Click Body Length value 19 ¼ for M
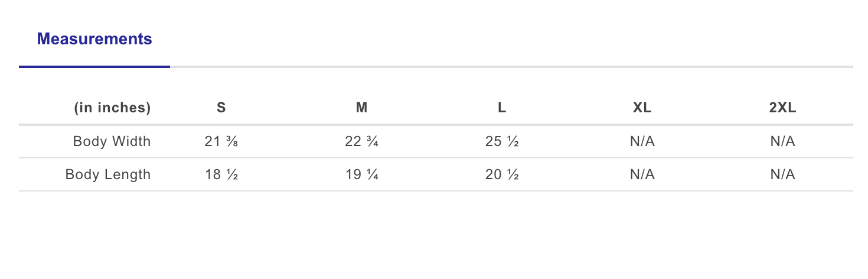Image resolution: width=868 pixels, height=279 pixels. [362, 175]
